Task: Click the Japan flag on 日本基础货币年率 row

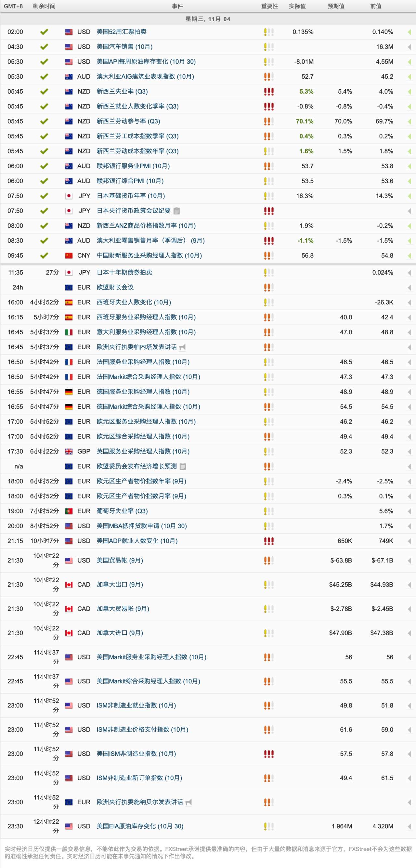Action: [69, 196]
